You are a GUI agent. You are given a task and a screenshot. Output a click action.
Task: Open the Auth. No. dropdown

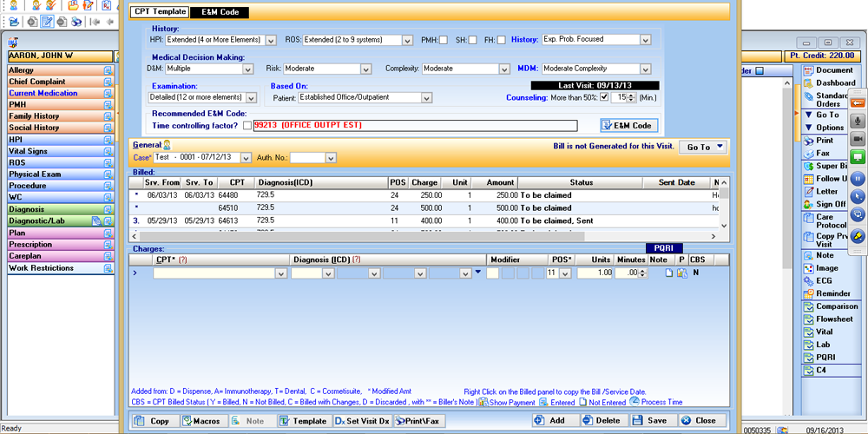pos(331,158)
